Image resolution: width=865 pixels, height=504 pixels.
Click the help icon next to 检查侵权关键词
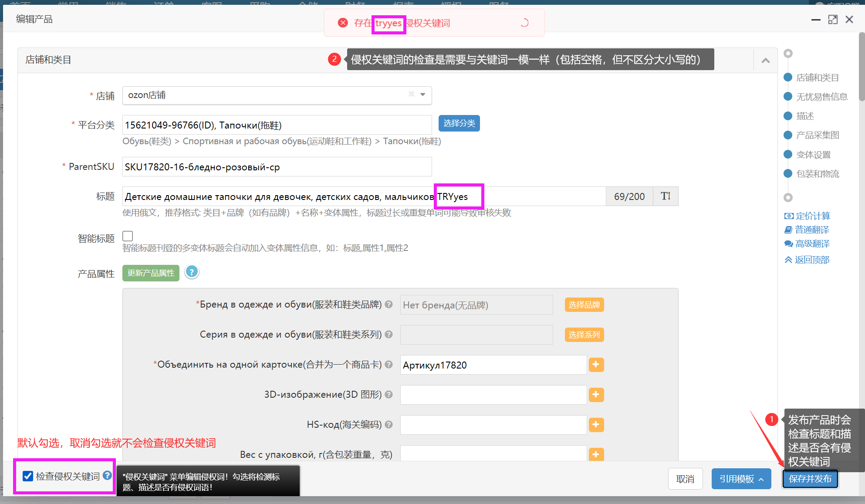(x=107, y=476)
